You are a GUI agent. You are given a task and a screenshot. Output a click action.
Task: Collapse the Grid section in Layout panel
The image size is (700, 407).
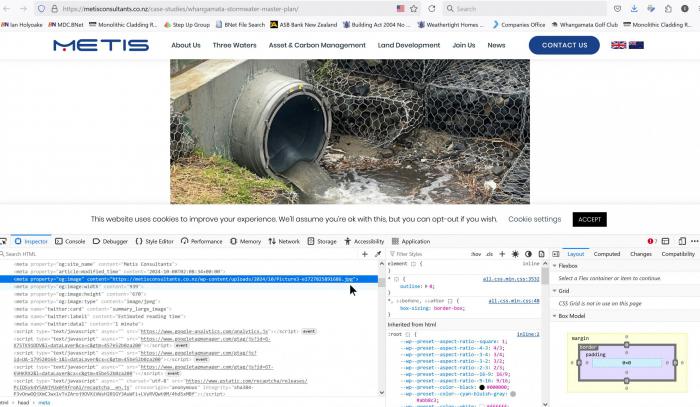[556, 291]
